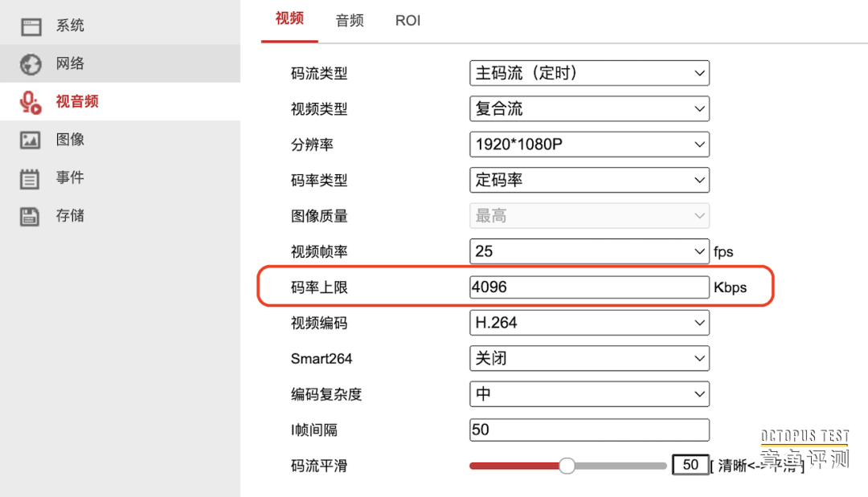Open the 视频编码 H.264 dropdown

(589, 323)
